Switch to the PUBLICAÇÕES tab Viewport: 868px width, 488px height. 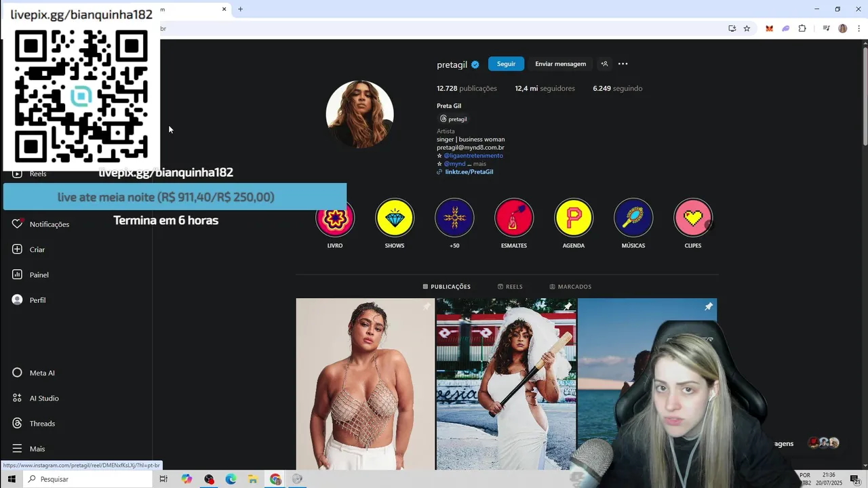pyautogui.click(x=446, y=287)
